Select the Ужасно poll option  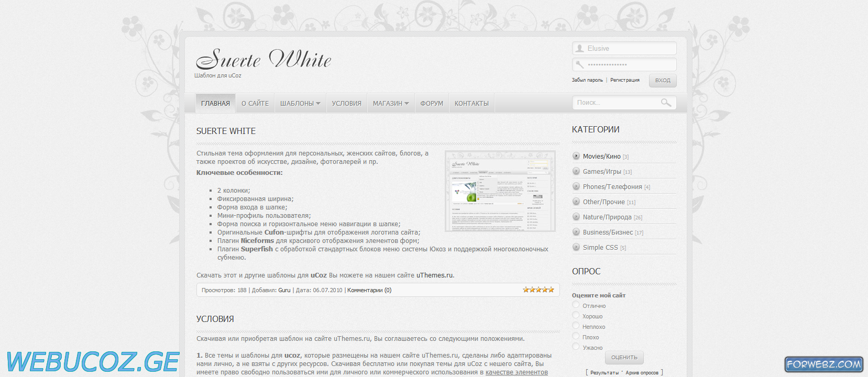(x=576, y=347)
